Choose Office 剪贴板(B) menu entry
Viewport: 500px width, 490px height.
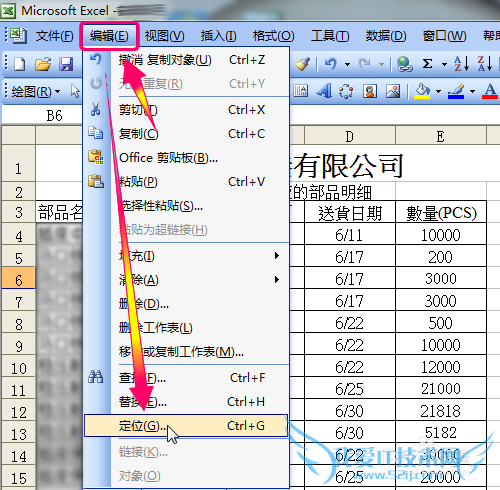tap(187, 158)
